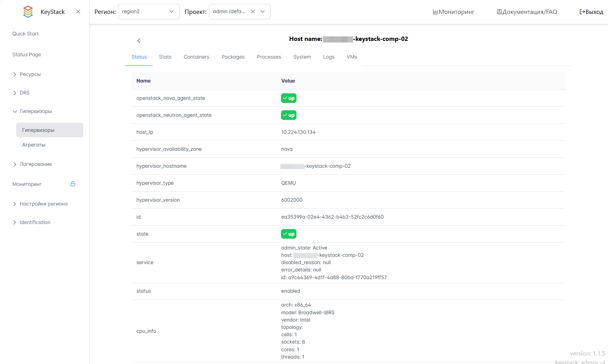This screenshot has width=608, height=364.
Task: Expand the DRS sidebar section
Action: 25,93
